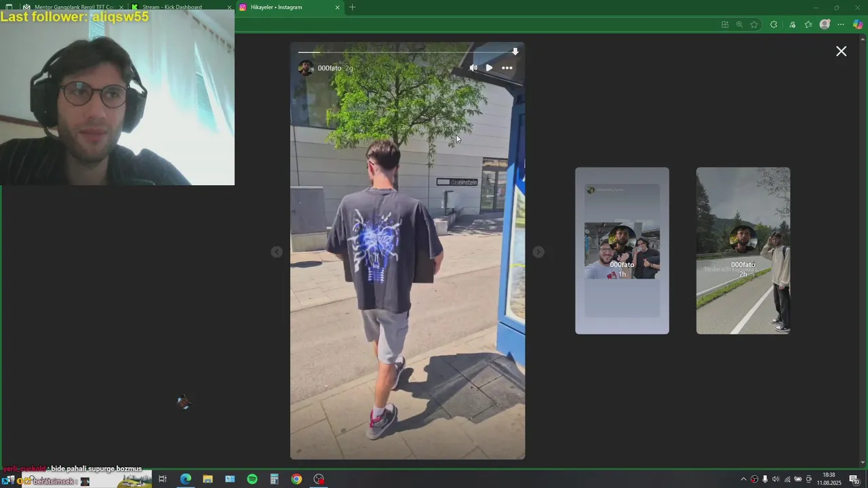Screen dimensions: 868x488
Task: Open the browser extensions menu
Action: coord(774,24)
